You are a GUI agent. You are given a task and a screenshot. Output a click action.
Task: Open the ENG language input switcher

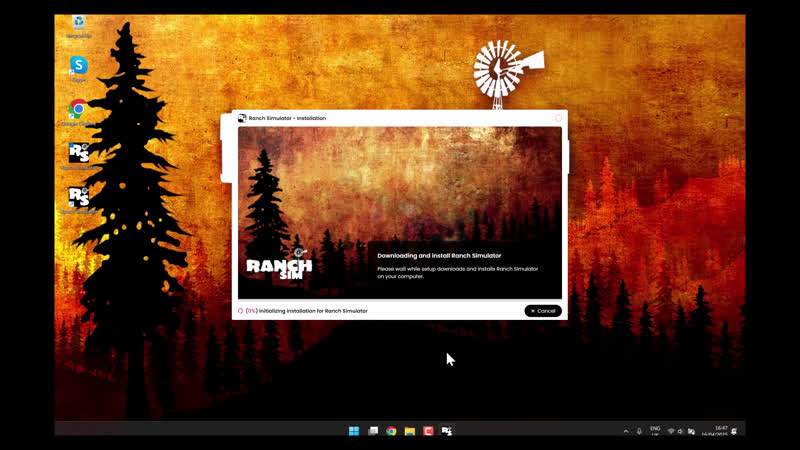click(x=655, y=431)
